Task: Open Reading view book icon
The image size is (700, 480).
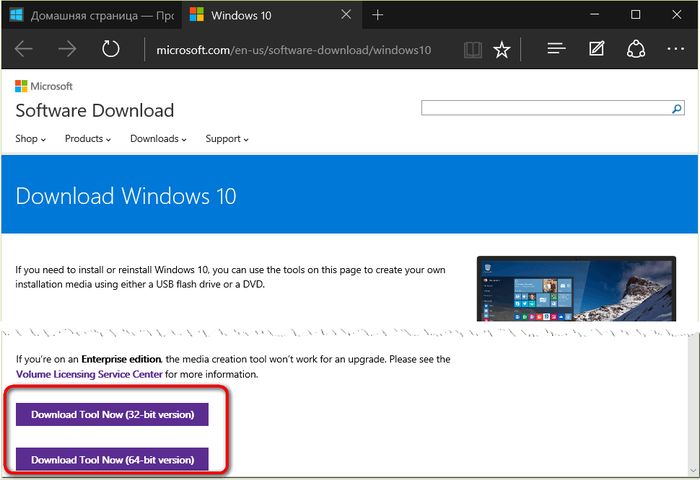Action: coord(472,49)
